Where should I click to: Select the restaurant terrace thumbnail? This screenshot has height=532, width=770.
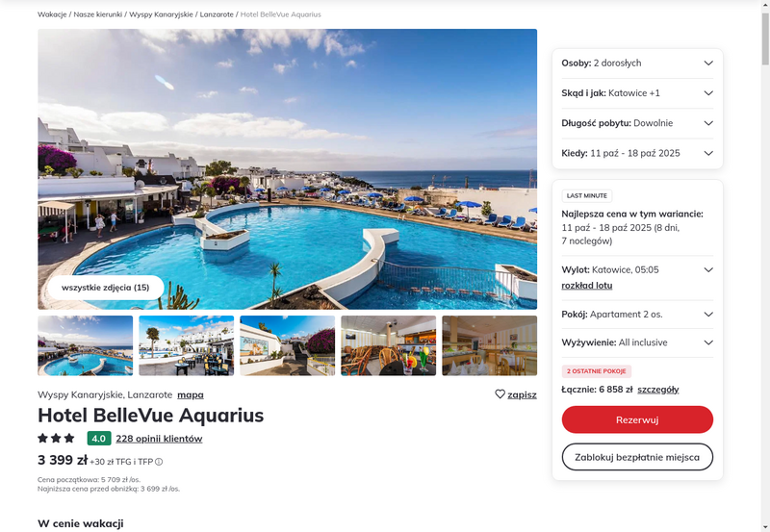pos(186,345)
